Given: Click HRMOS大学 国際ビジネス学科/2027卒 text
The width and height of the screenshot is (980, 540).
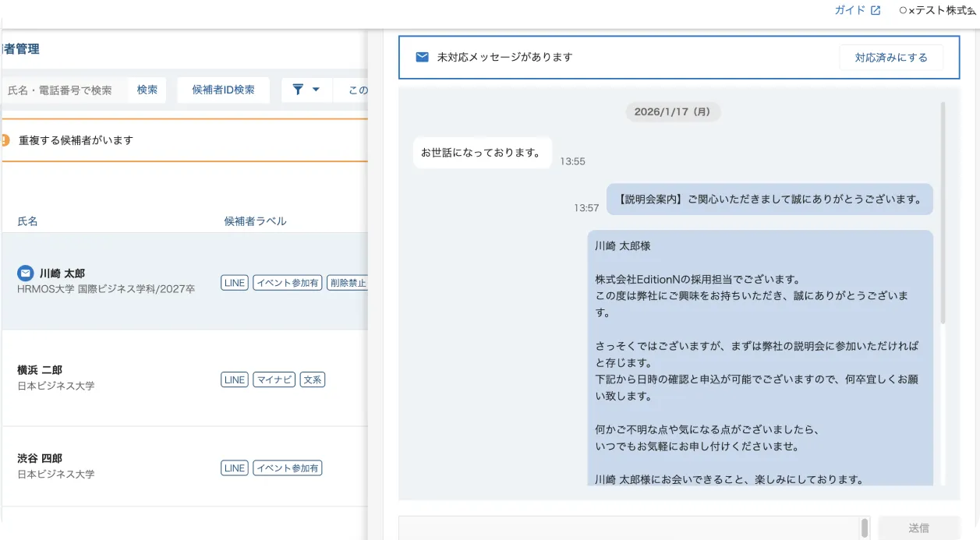Looking at the screenshot, I should tap(106, 289).
